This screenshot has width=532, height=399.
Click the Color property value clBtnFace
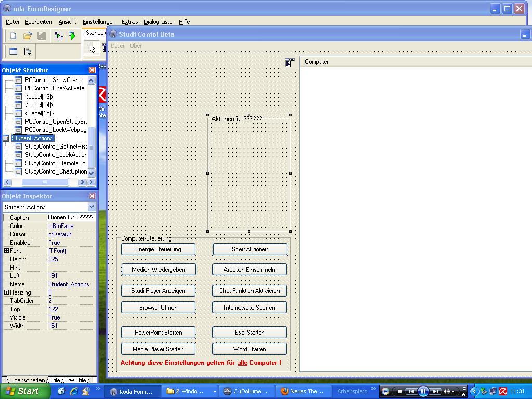(71, 226)
